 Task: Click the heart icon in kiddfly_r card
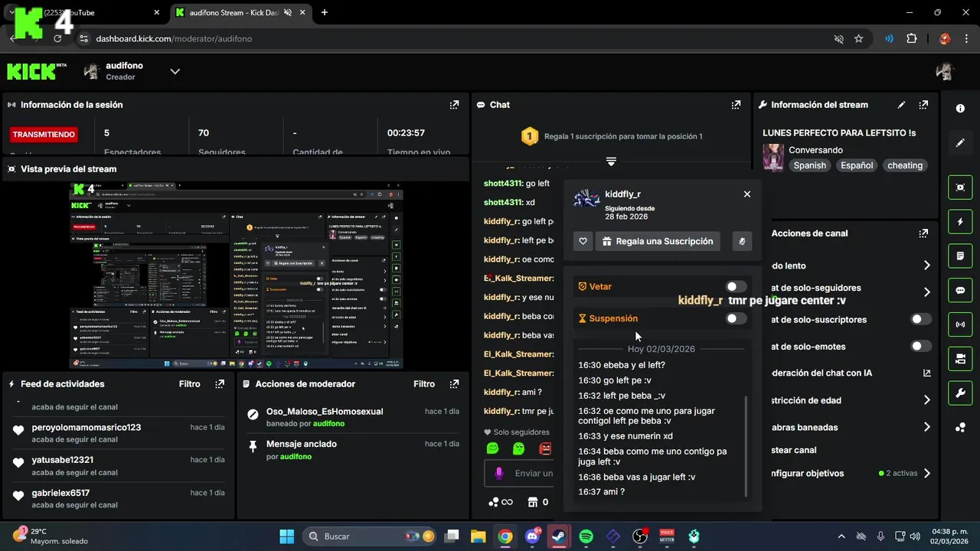click(583, 241)
